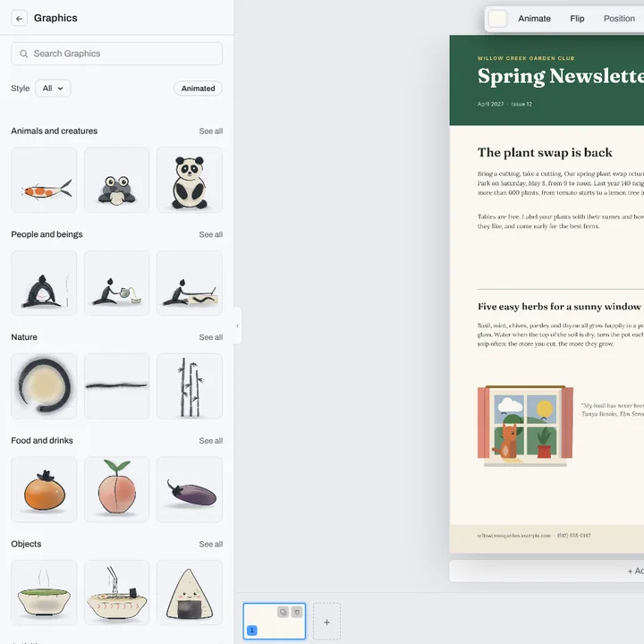This screenshot has width=644, height=644.
Task: Select the 'April 2027 · Issue 12' line
Action: (504, 105)
